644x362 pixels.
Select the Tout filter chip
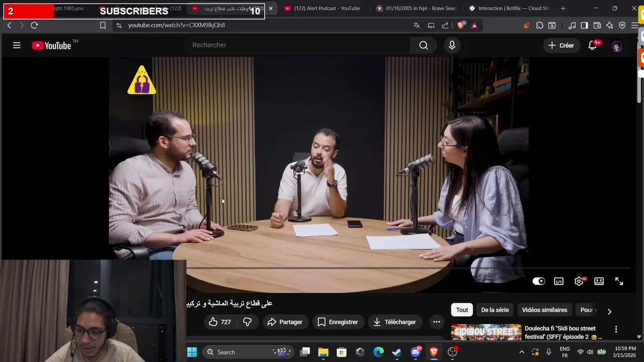coord(462,310)
